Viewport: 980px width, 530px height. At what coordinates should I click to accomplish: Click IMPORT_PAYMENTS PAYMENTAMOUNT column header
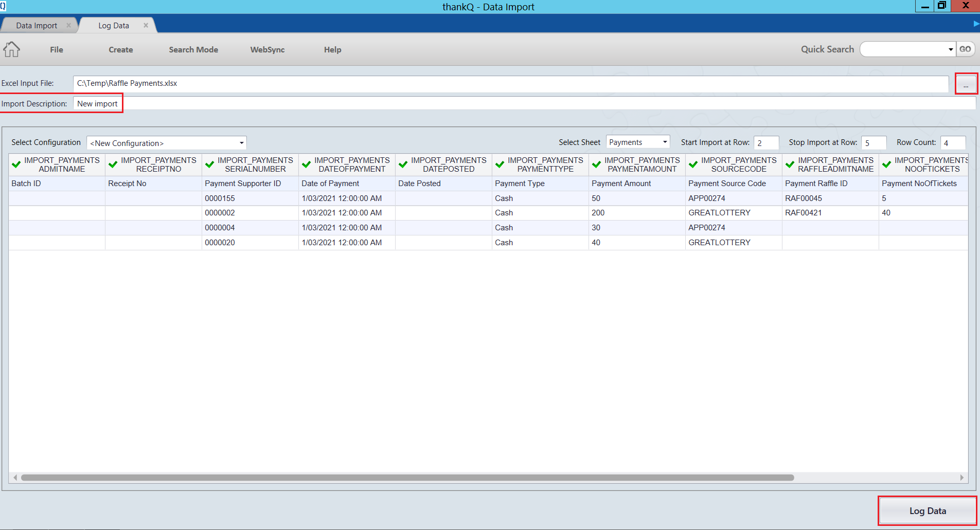(637, 165)
